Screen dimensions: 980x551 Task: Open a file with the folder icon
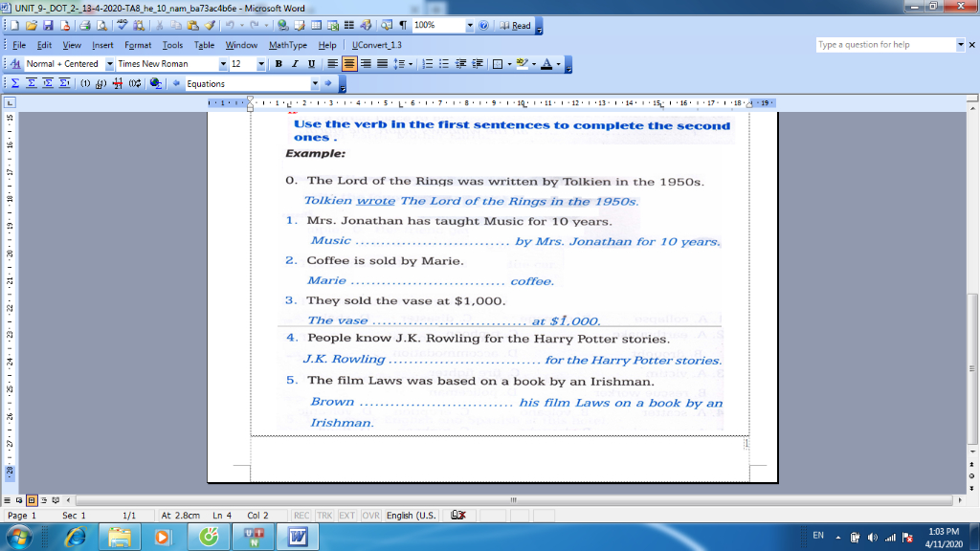pyautogui.click(x=32, y=26)
